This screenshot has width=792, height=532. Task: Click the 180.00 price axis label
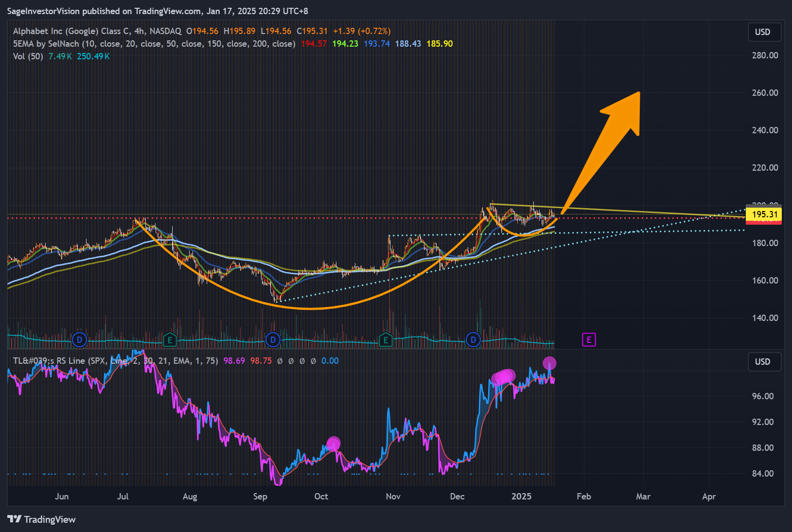click(765, 243)
